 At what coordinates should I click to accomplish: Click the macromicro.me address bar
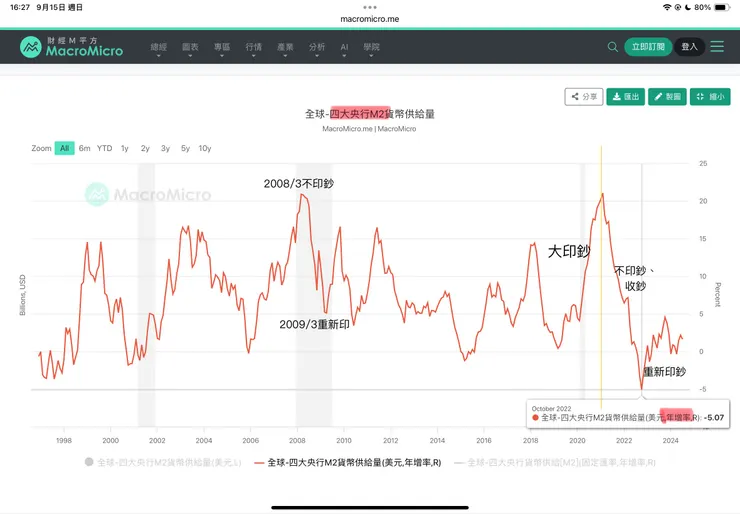[370, 19]
